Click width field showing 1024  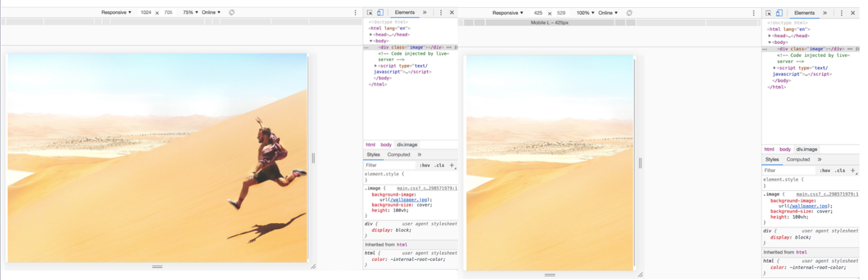[x=146, y=12]
